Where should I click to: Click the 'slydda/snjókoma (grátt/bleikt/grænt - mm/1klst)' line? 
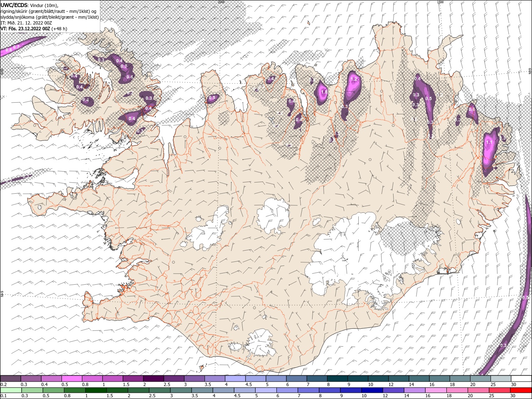click(x=49, y=17)
